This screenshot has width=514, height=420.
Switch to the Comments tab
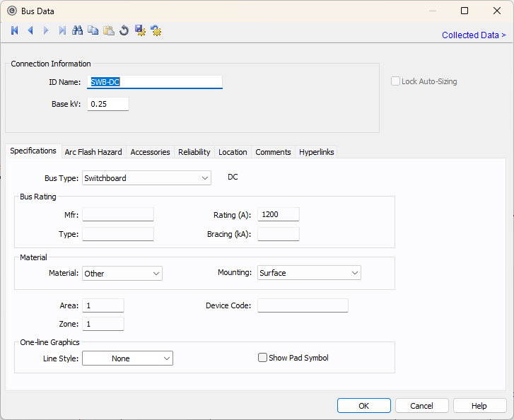pyautogui.click(x=273, y=152)
